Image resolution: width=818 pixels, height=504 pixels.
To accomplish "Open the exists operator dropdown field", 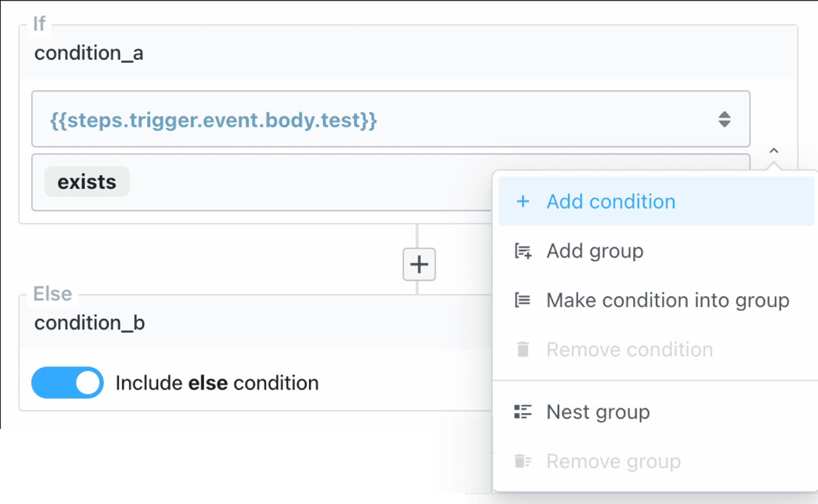I will coord(262,182).
